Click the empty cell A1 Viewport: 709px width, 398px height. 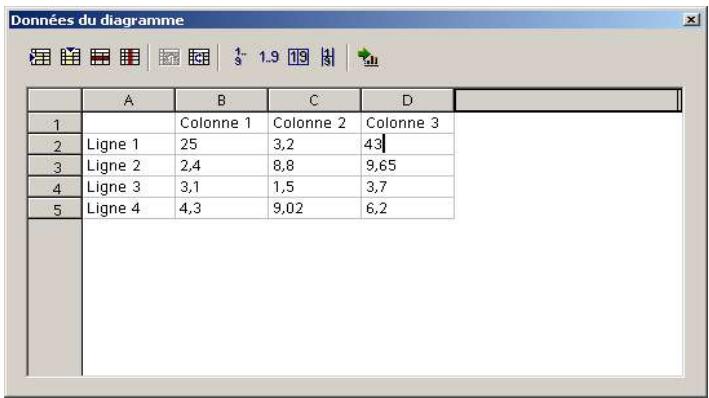pos(128,123)
